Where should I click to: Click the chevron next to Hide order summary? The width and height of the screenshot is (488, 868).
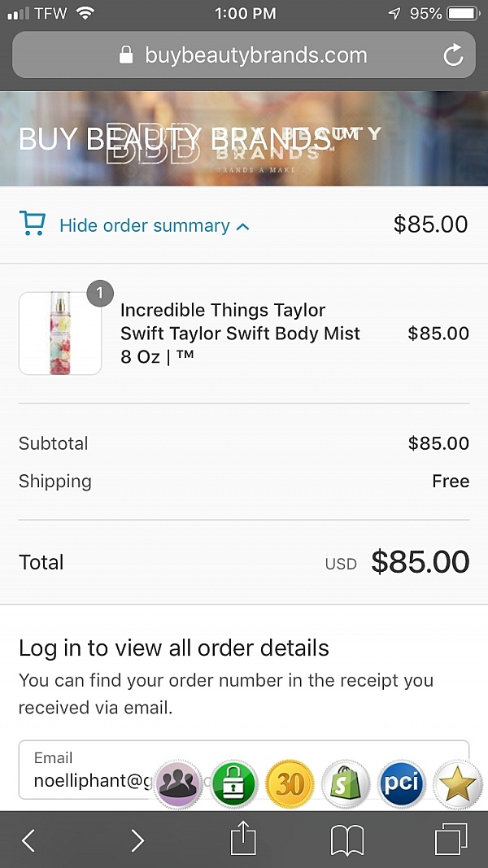242,226
